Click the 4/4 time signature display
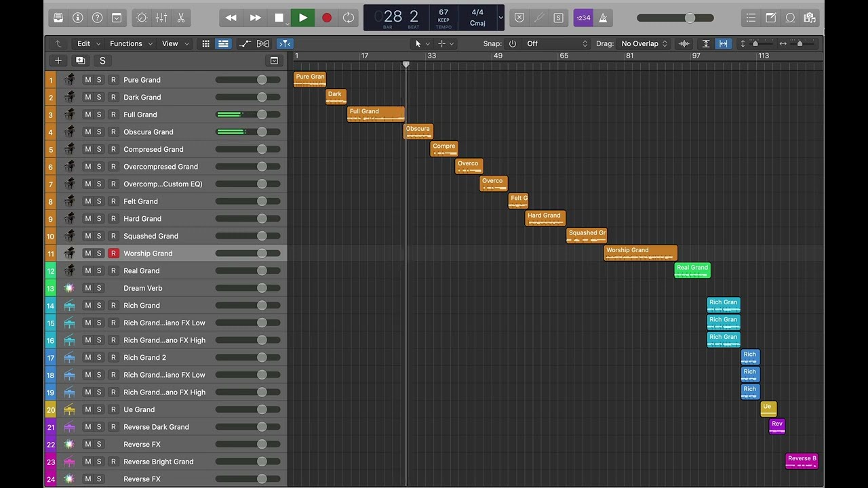 click(x=477, y=12)
